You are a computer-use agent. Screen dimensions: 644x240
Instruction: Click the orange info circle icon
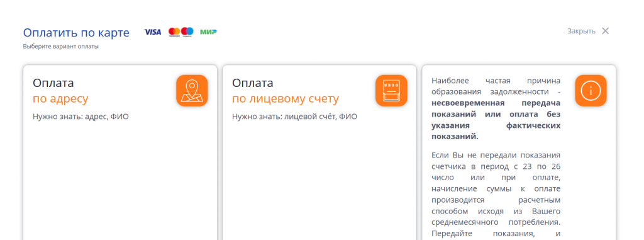click(x=591, y=91)
